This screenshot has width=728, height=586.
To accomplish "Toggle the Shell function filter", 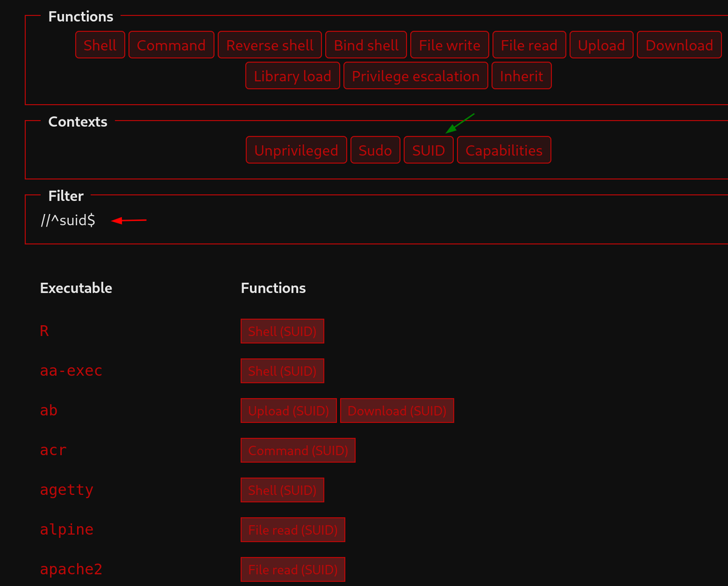I will pos(100,45).
